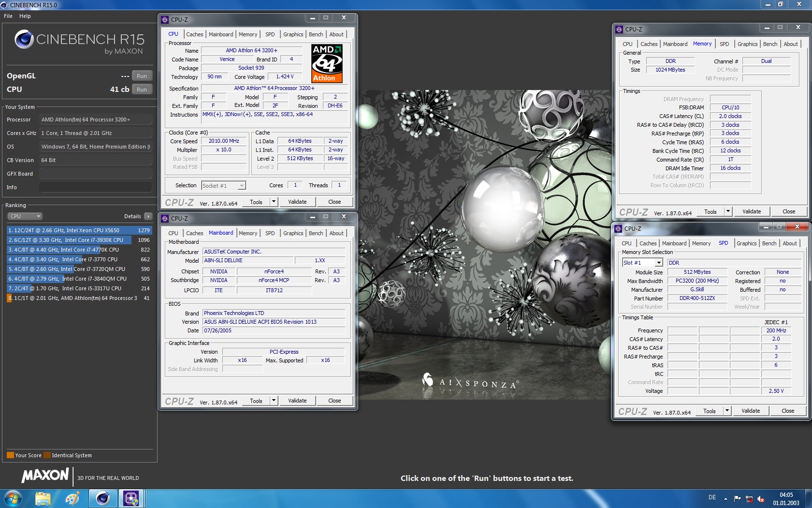Click the brown Identical System legend square
Image resolution: width=812 pixels, height=508 pixels.
[47, 455]
